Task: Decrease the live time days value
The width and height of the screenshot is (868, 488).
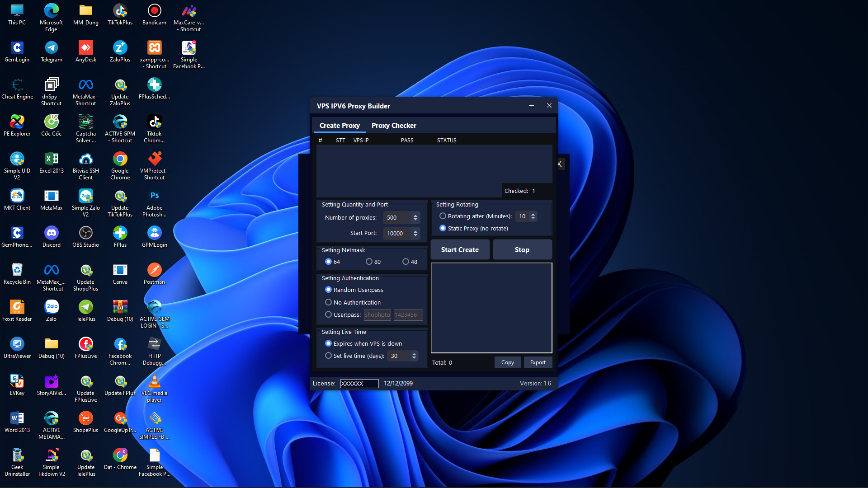Action: pos(414,358)
